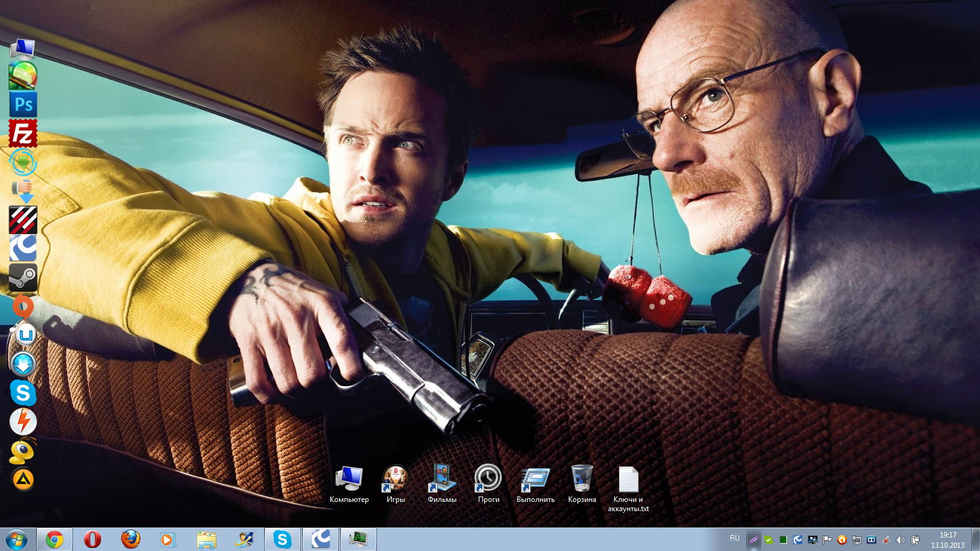
Task: Select the Корзина recycle bin icon
Action: pyautogui.click(x=582, y=484)
